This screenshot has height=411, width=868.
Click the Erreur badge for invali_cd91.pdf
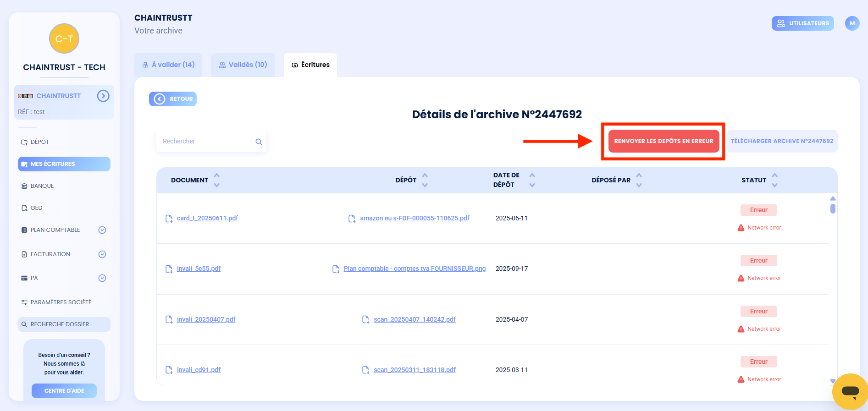[x=759, y=362]
